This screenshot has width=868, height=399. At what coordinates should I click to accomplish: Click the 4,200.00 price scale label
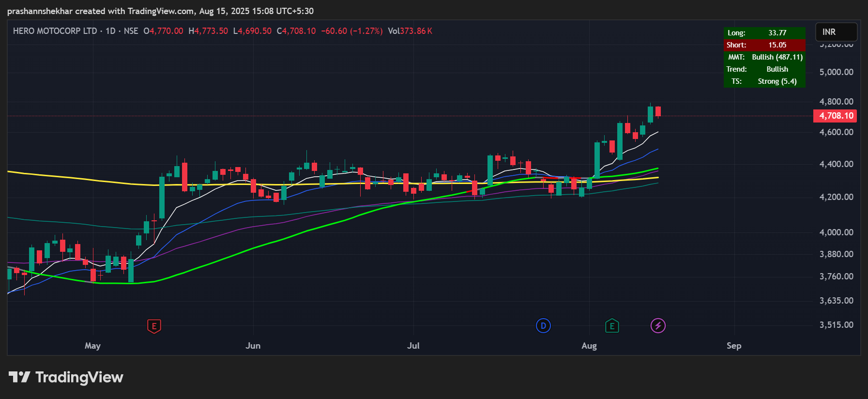[836, 197]
